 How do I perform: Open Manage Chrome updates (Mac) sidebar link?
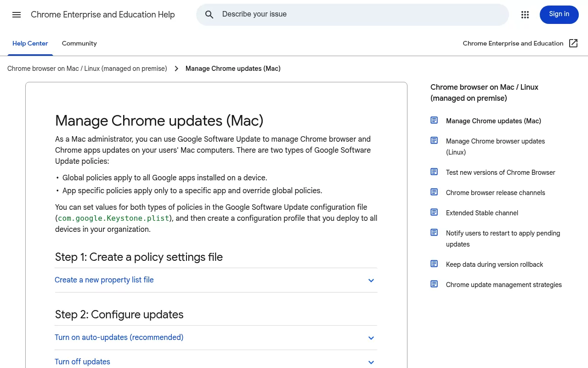click(493, 121)
